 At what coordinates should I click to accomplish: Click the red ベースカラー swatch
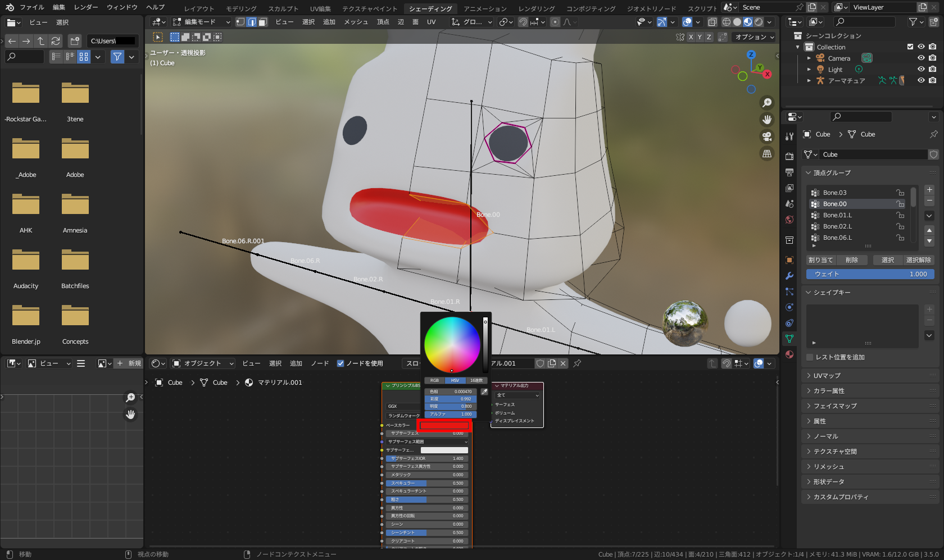[x=444, y=426]
